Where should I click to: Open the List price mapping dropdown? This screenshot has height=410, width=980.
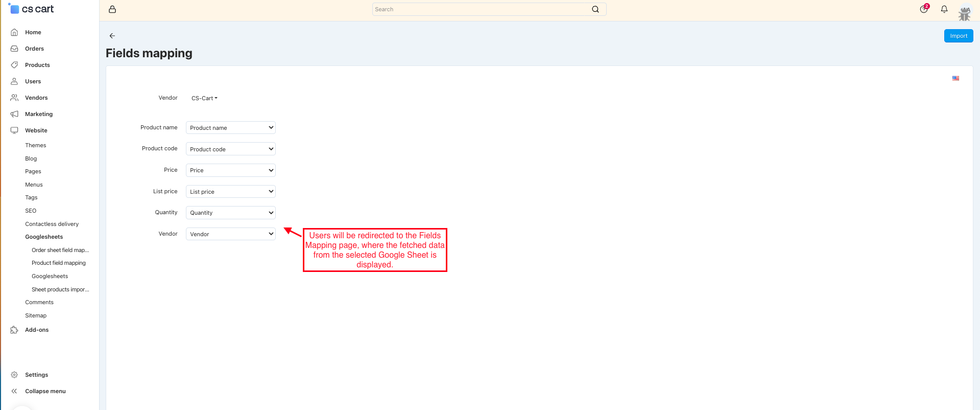[231, 191]
